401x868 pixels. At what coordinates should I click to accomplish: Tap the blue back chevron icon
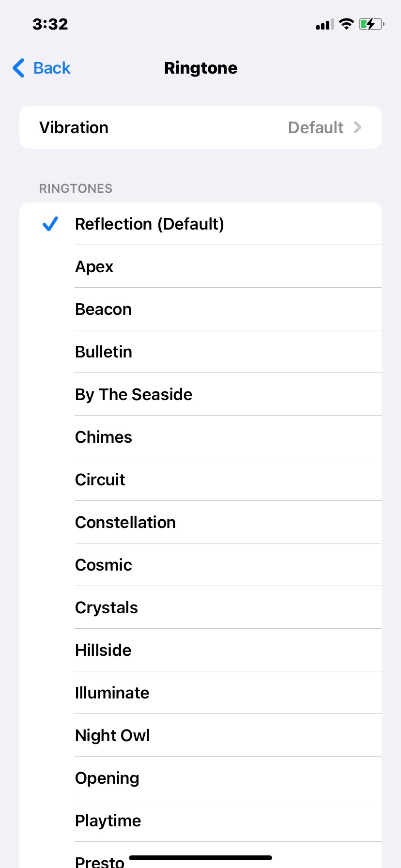pos(18,68)
